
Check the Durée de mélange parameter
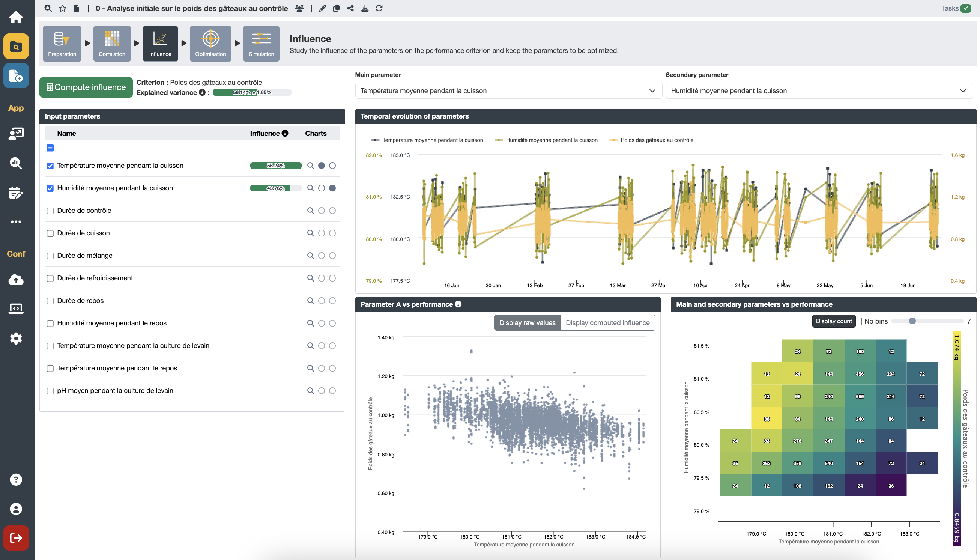coord(50,256)
